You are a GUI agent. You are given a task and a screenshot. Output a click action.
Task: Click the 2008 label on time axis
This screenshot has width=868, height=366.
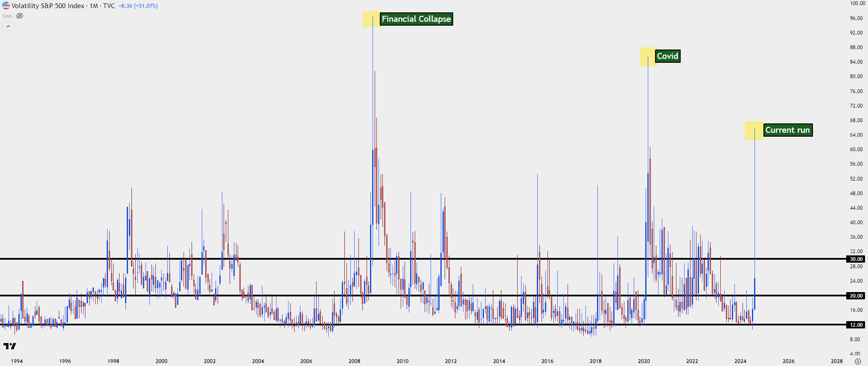(x=354, y=361)
